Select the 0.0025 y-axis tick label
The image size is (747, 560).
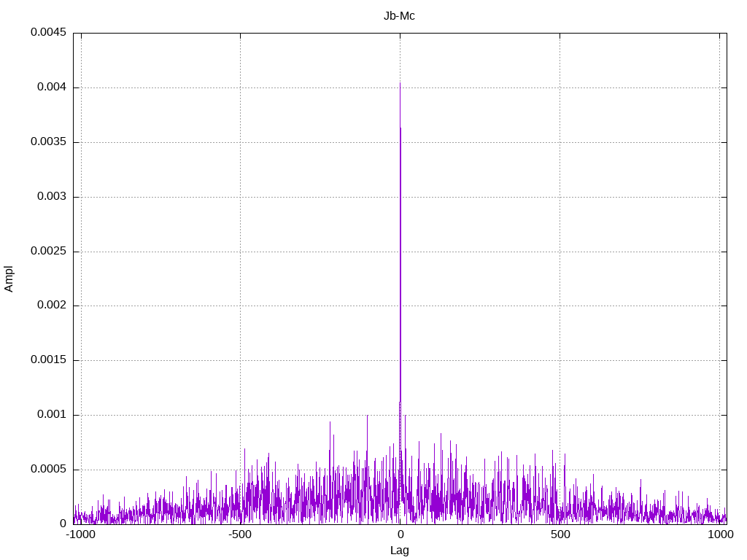tap(48, 252)
